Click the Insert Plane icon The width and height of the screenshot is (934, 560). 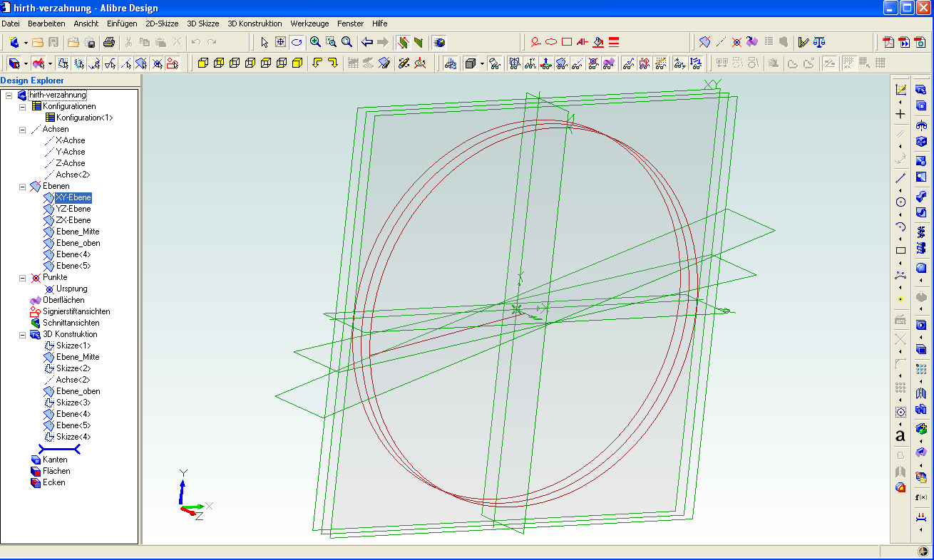705,42
